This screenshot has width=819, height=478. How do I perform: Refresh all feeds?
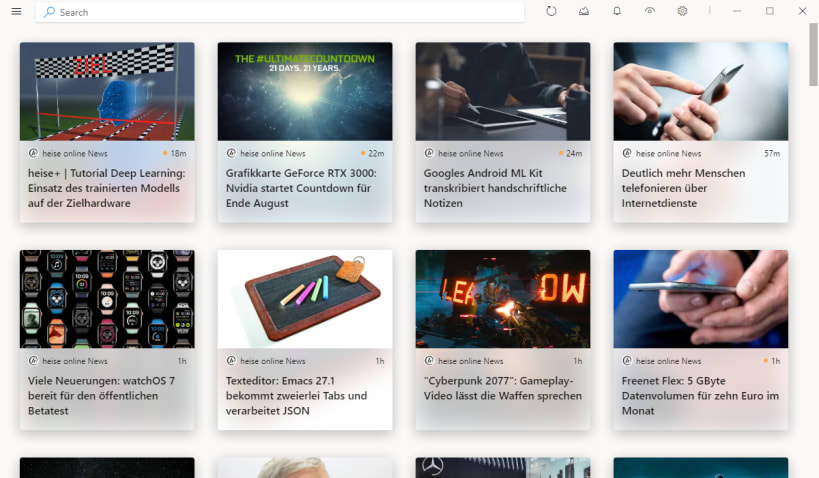click(551, 11)
